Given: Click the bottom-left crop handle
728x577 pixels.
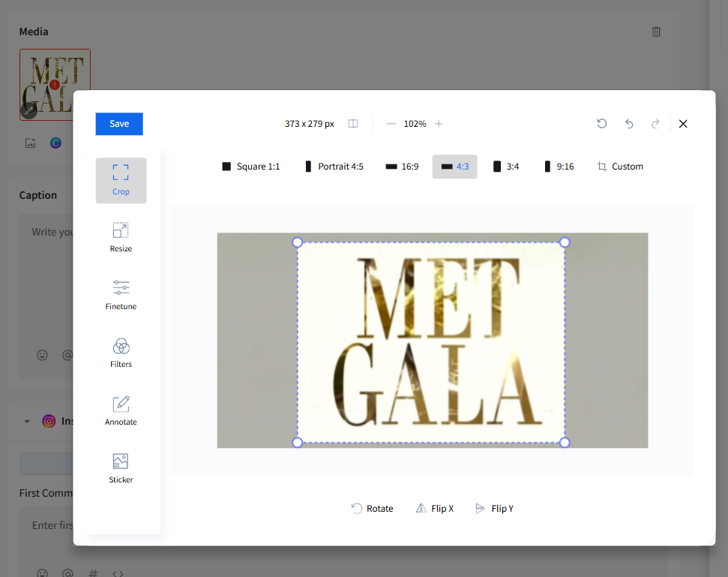Looking at the screenshot, I should pyautogui.click(x=298, y=442).
